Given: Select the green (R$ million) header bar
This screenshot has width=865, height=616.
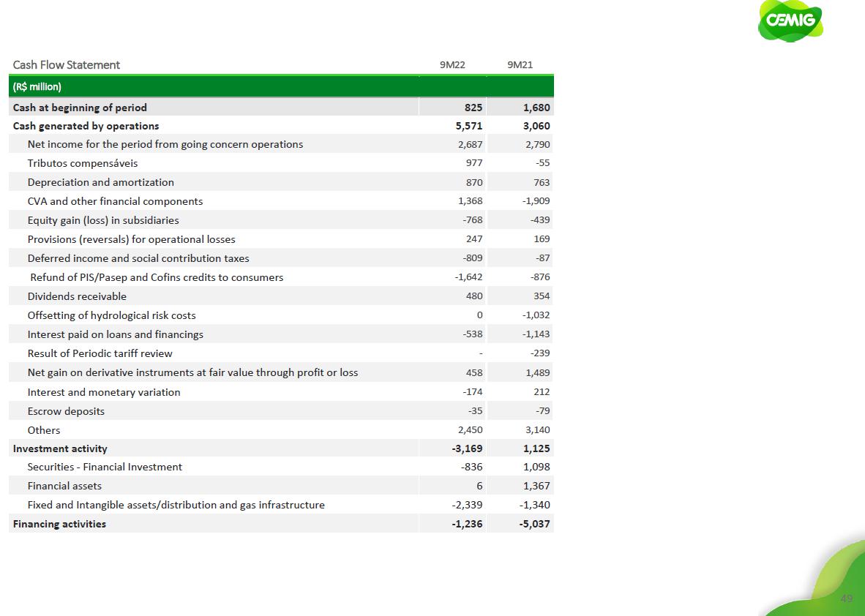Looking at the screenshot, I should 281,87.
